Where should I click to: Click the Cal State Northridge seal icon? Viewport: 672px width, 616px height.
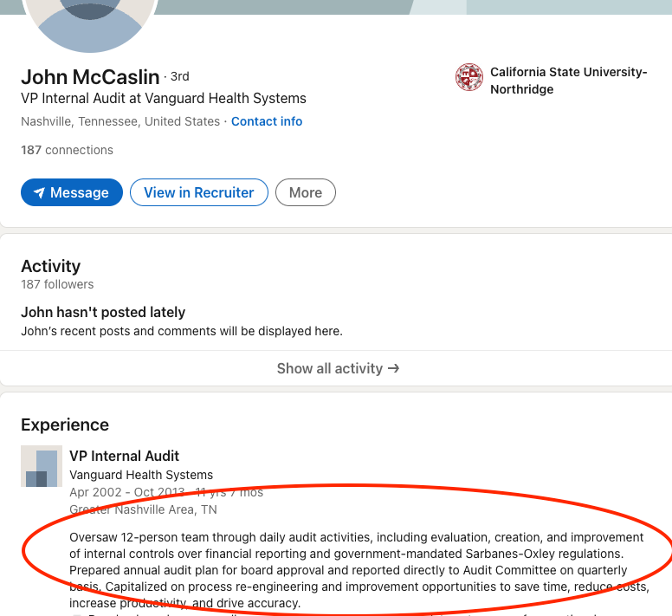[469, 77]
